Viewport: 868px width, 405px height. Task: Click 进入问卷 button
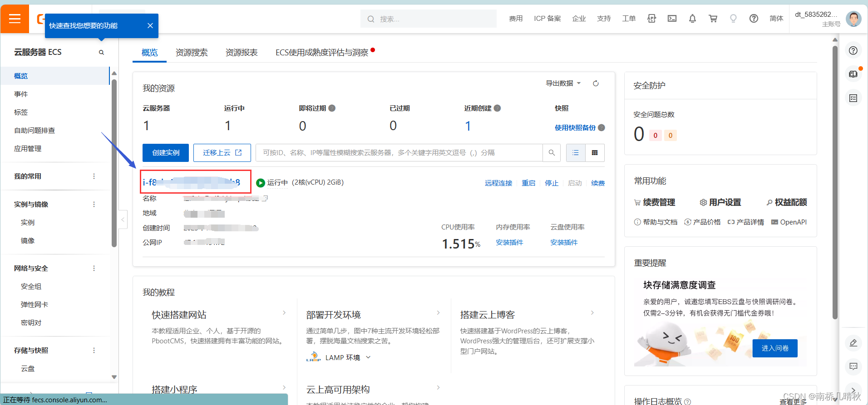coord(775,348)
